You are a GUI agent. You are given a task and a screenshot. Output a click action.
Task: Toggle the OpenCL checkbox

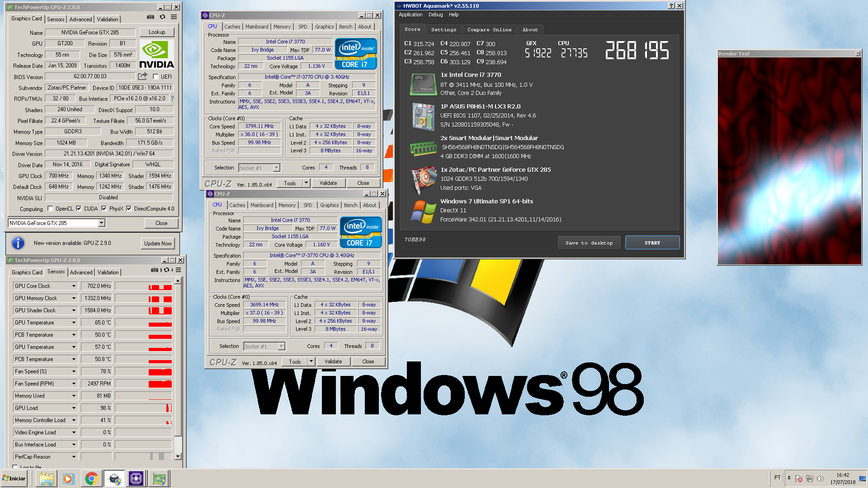click(x=50, y=209)
